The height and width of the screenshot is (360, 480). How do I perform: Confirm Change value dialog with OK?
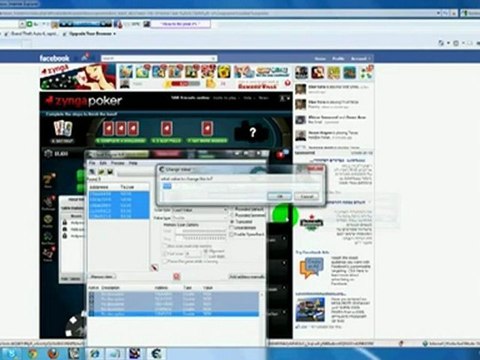[x=279, y=196]
